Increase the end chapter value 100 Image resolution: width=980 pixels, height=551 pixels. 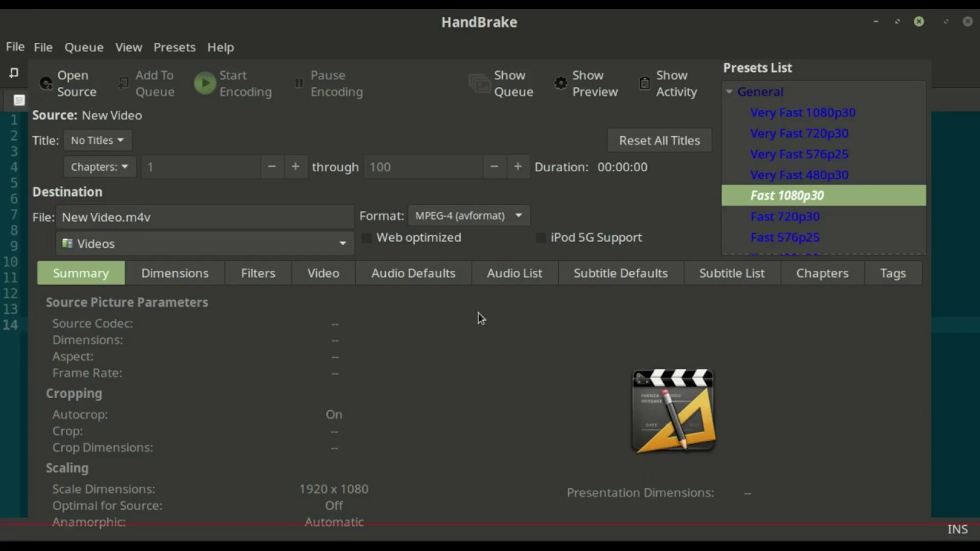518,167
